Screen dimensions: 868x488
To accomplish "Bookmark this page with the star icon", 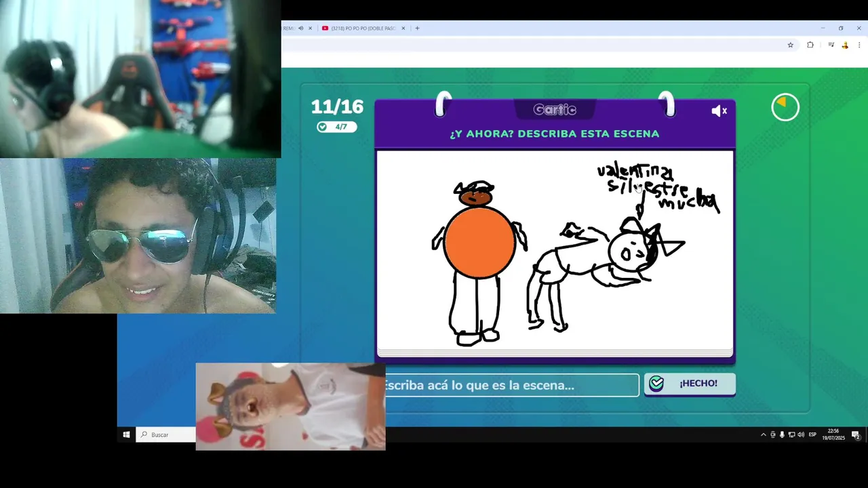I will tap(790, 45).
